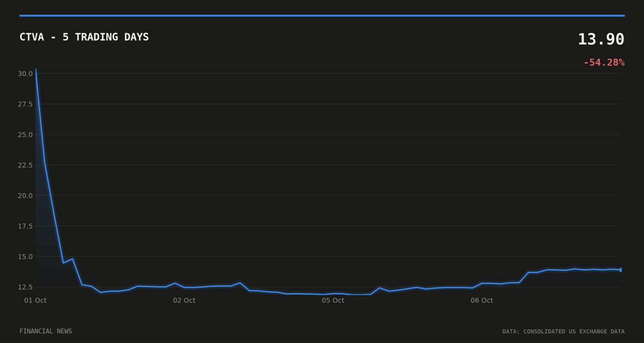Click the 27.5 y-axis label

pyautogui.click(x=25, y=104)
